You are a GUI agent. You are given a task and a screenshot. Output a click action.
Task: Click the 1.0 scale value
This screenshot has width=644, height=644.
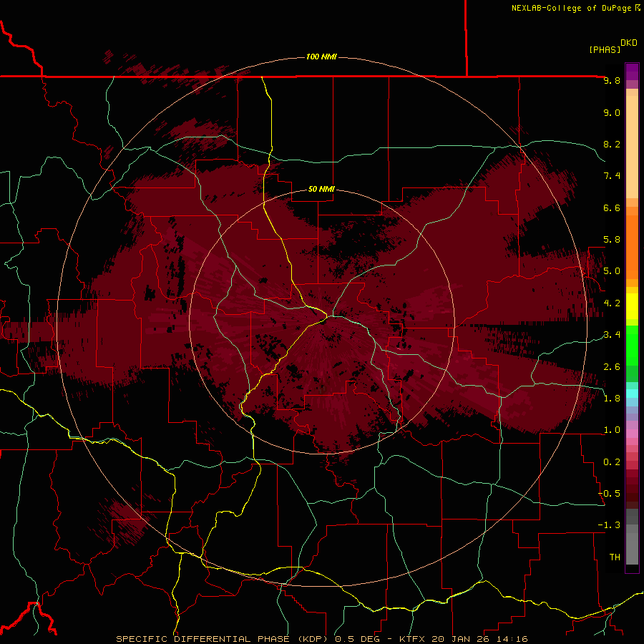(x=612, y=430)
